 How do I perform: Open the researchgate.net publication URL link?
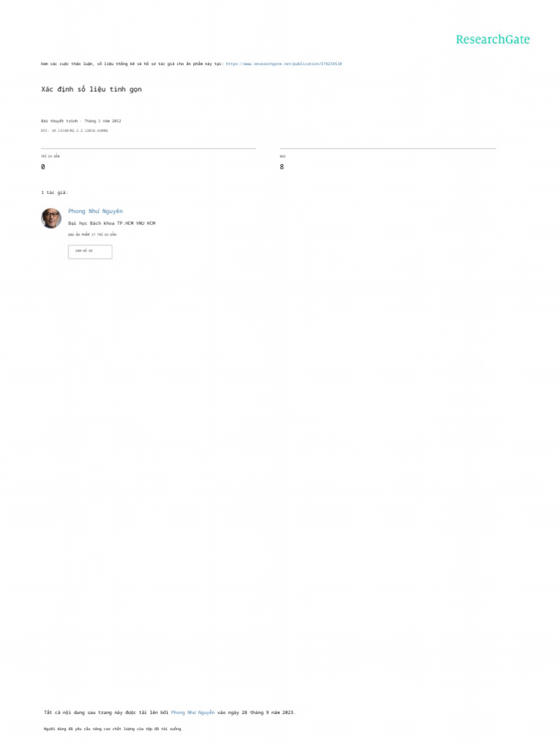(284, 64)
